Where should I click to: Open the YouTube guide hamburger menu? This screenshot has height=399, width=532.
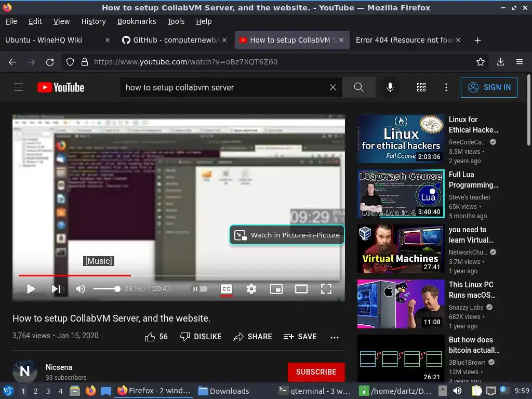19,87
